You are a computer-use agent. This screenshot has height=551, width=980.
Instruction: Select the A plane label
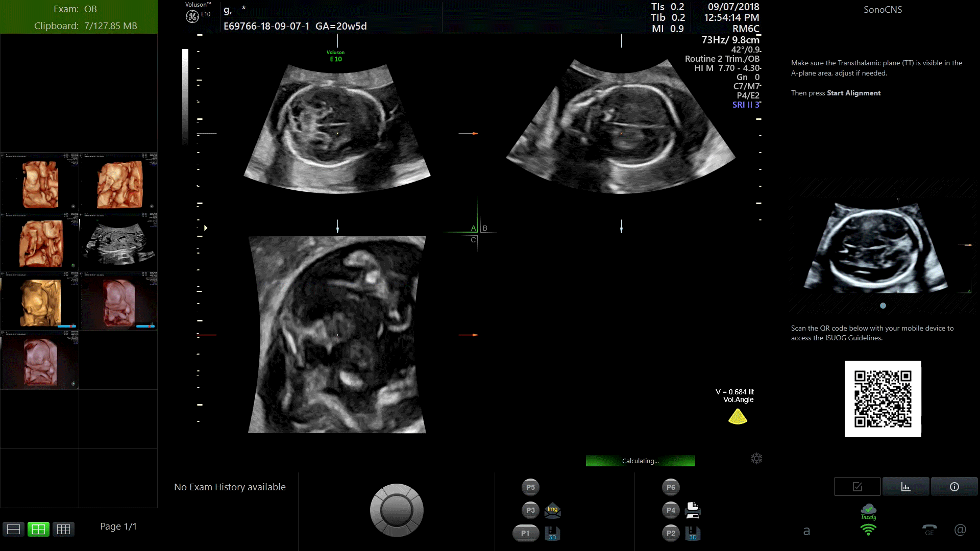tap(472, 228)
